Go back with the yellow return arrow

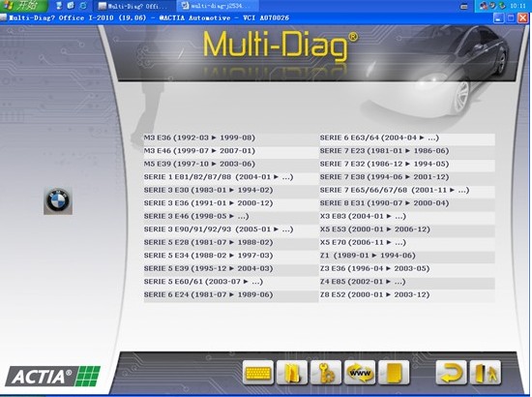(x=452, y=373)
